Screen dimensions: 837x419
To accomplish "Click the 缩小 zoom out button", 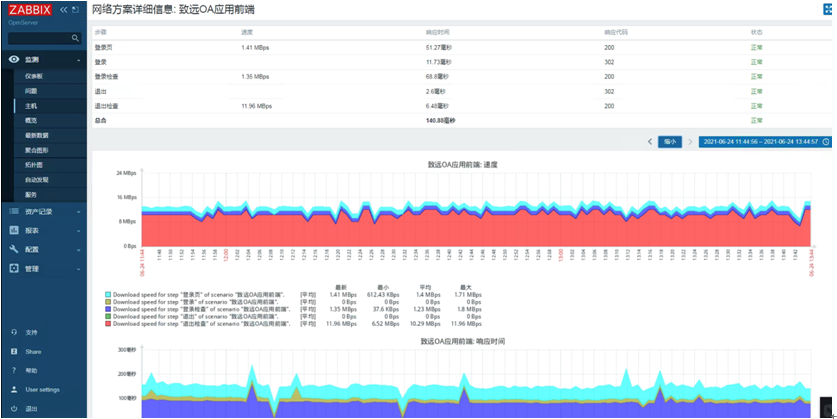I will (669, 142).
